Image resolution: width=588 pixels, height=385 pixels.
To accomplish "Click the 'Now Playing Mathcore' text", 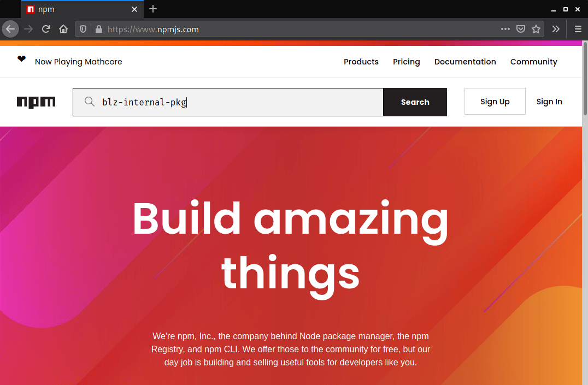I will click(78, 62).
